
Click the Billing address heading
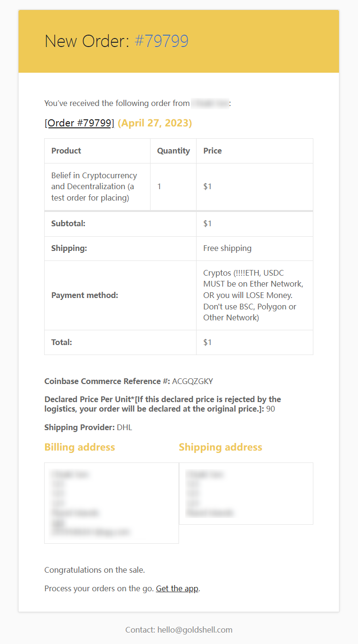pos(80,447)
